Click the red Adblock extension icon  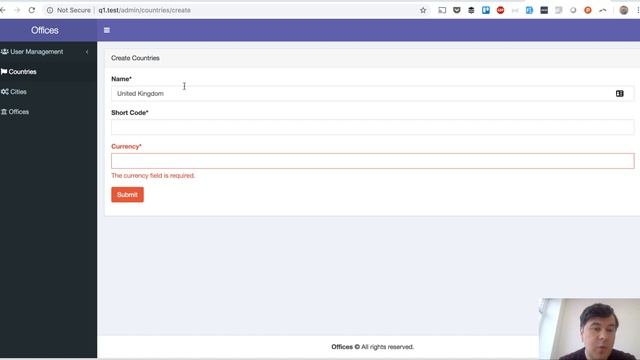(500, 10)
